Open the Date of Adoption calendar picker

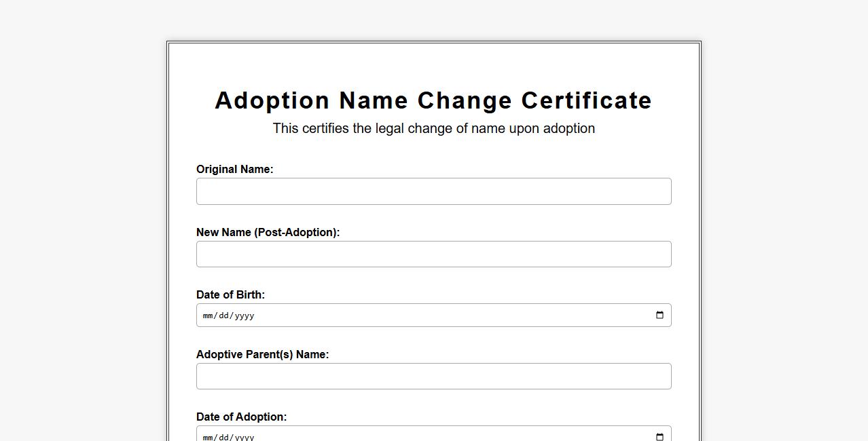[x=659, y=437]
